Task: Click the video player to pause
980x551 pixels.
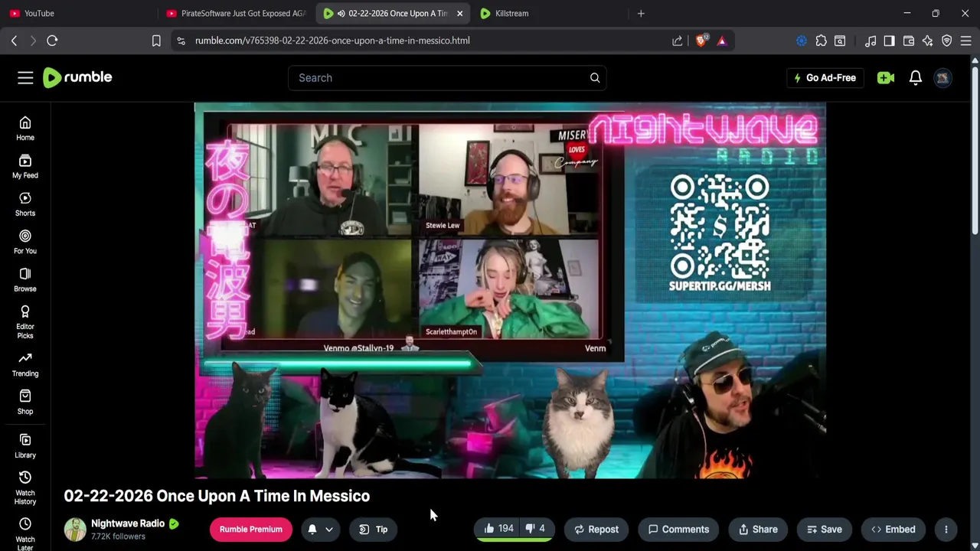Action: point(510,291)
